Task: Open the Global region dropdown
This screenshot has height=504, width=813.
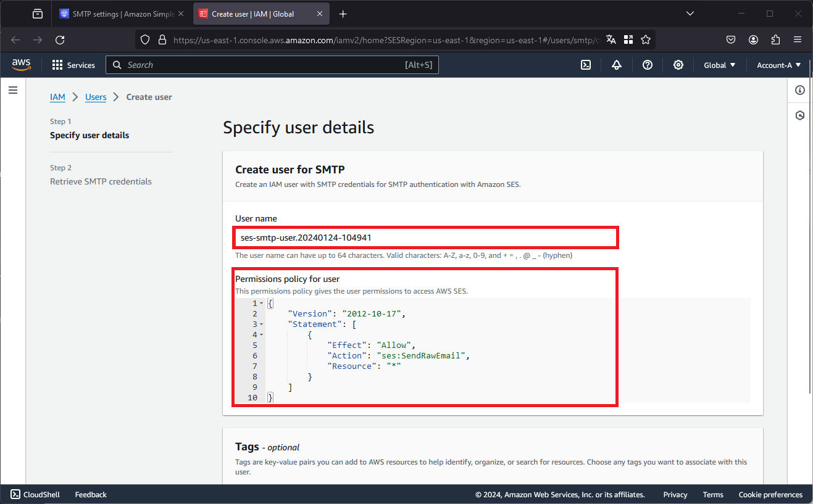Action: point(720,65)
